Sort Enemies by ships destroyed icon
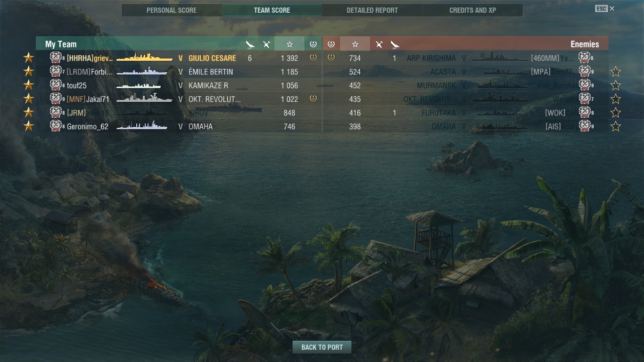 pyautogui.click(x=395, y=44)
